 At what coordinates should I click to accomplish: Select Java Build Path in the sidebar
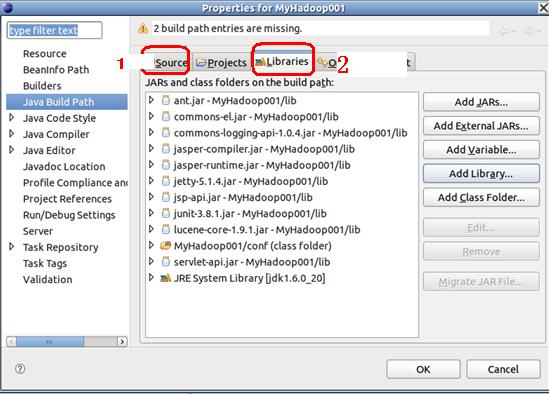coord(67,102)
